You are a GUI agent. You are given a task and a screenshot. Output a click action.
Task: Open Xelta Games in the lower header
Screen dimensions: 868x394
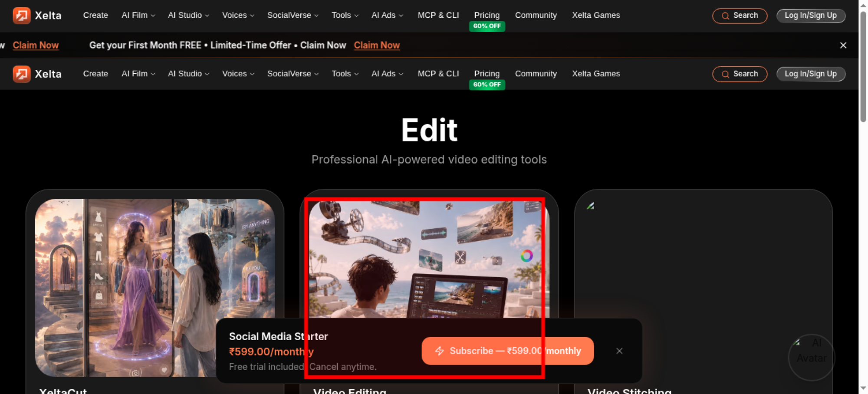tap(596, 74)
